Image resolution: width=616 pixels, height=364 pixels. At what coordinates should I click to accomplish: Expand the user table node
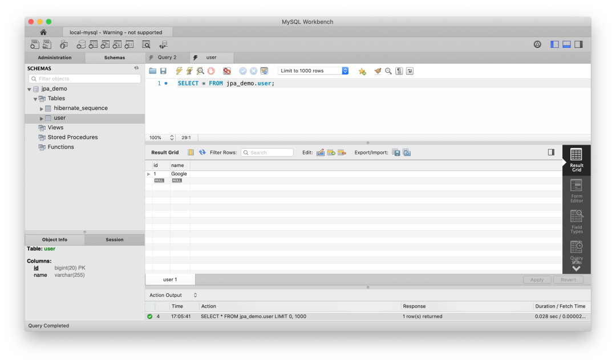click(41, 118)
